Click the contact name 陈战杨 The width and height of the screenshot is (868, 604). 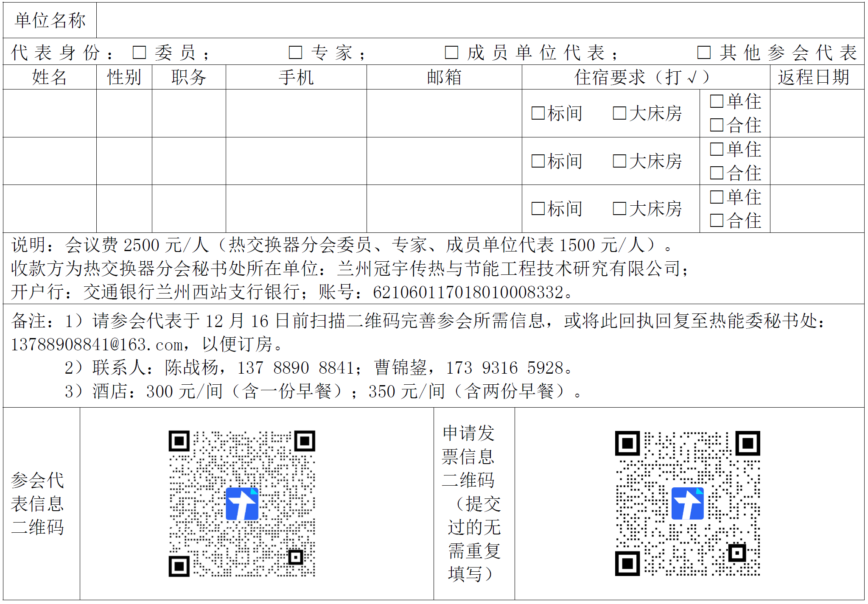(192, 367)
